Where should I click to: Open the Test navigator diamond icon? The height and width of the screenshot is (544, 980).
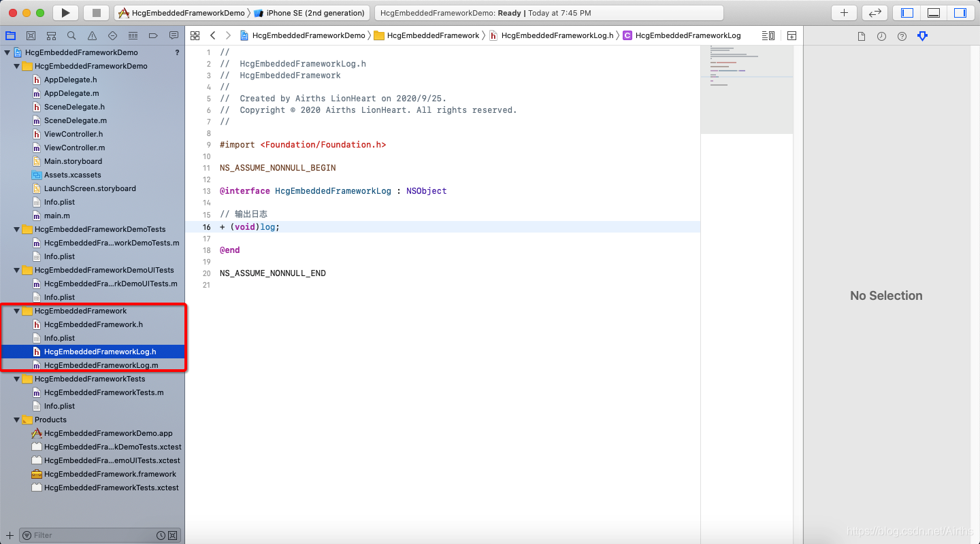(x=111, y=35)
